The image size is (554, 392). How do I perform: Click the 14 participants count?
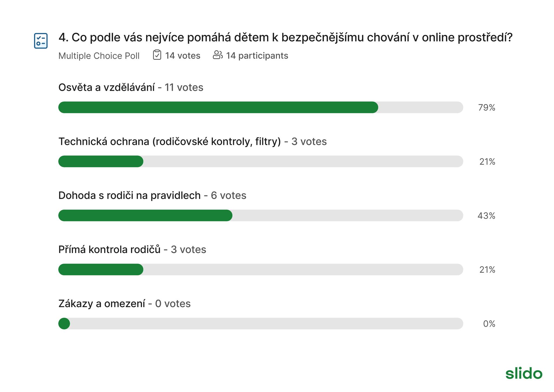pos(257,56)
